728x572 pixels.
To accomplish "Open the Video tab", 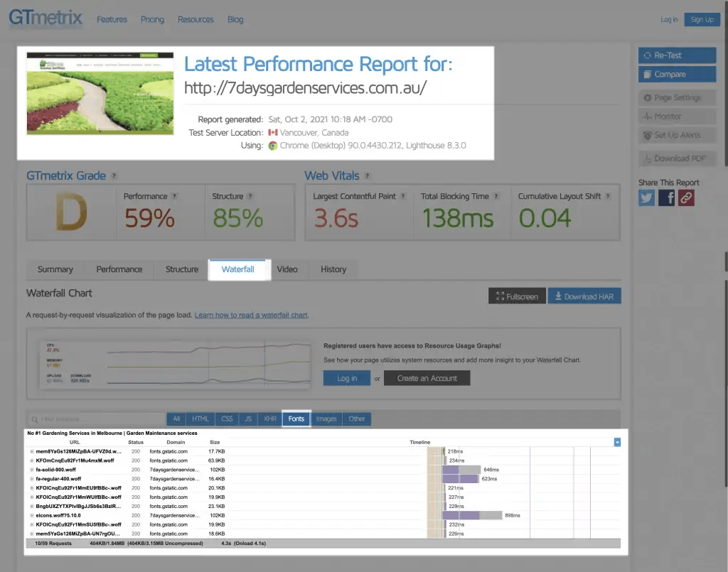I will click(x=287, y=269).
